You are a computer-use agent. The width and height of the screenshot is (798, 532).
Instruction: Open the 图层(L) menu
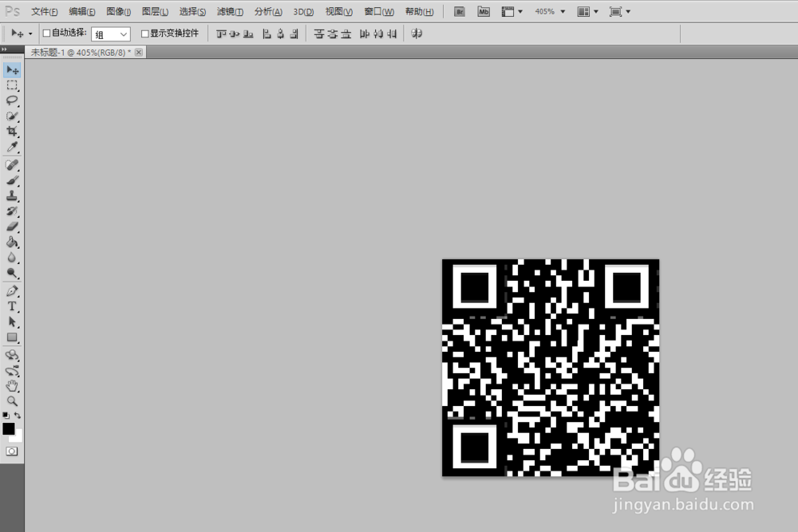click(155, 12)
